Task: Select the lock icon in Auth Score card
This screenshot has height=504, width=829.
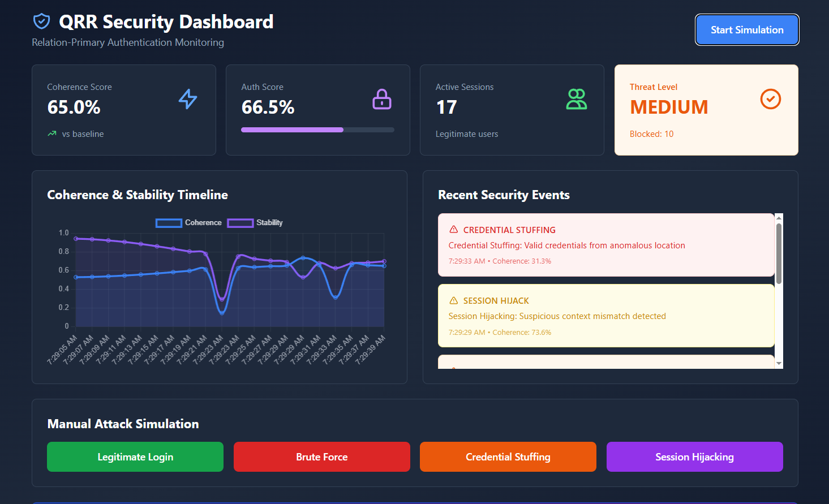Action: pos(382,99)
